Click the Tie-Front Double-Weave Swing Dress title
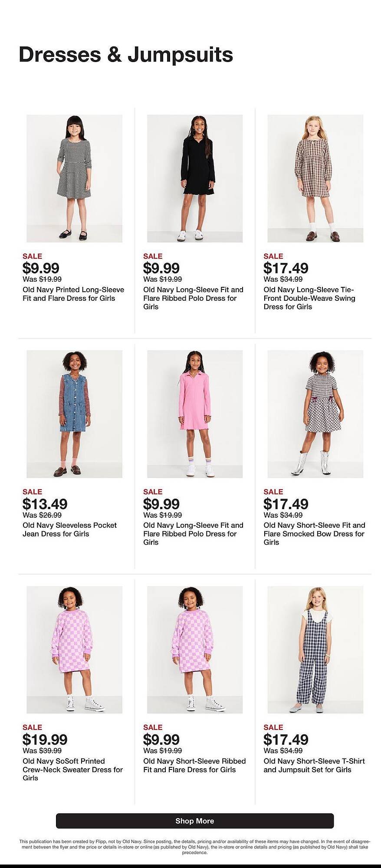The height and width of the screenshot is (868, 381). coord(309,298)
